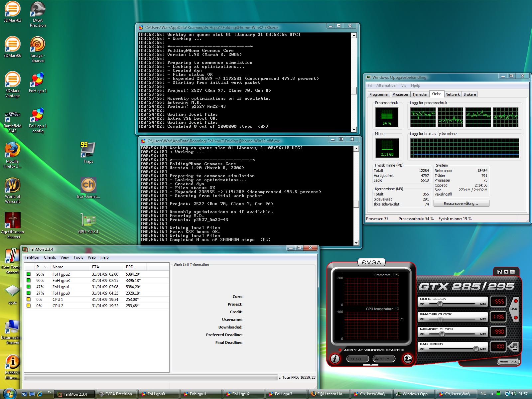Open GPU-Z.0.3.1 desktop icon
The image size is (532, 399).
coord(88,223)
